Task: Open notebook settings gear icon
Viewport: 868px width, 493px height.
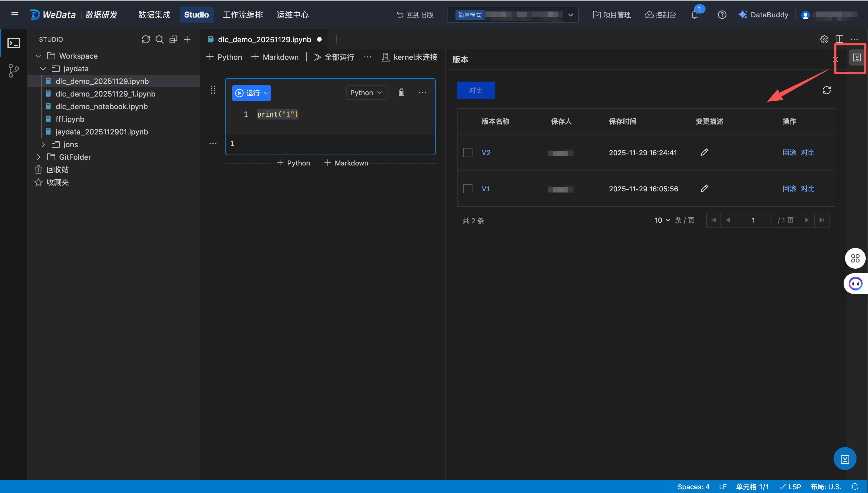Action: point(824,39)
